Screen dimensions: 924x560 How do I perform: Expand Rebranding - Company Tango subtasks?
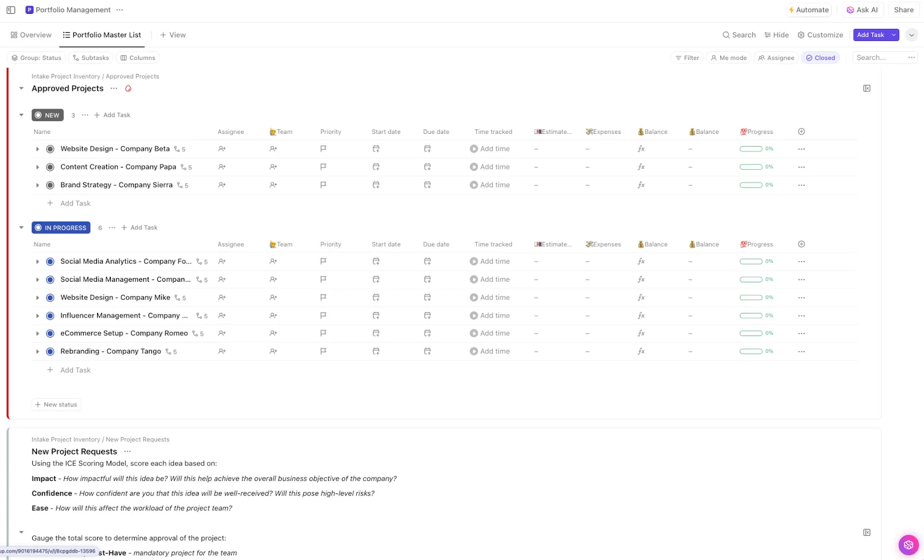tap(38, 352)
